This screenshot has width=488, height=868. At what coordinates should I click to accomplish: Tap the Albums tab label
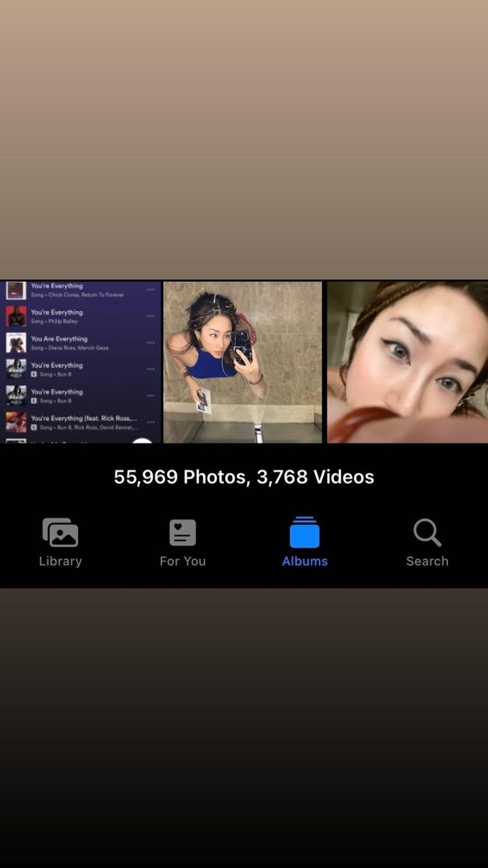[305, 561]
